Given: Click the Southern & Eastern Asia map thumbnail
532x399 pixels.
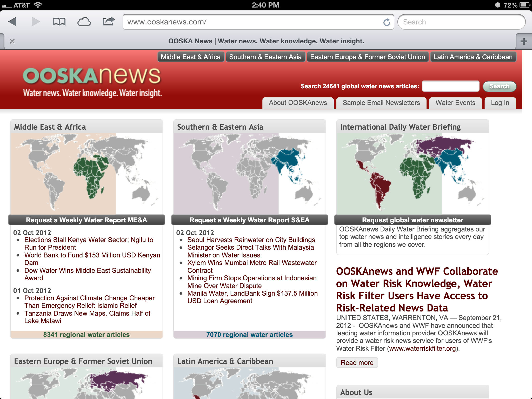Looking at the screenshot, I should [x=249, y=174].
